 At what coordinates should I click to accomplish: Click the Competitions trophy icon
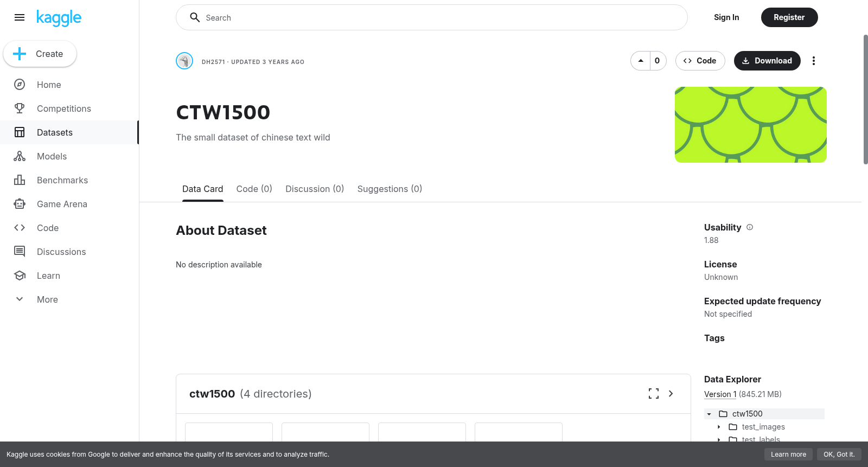pos(20,108)
